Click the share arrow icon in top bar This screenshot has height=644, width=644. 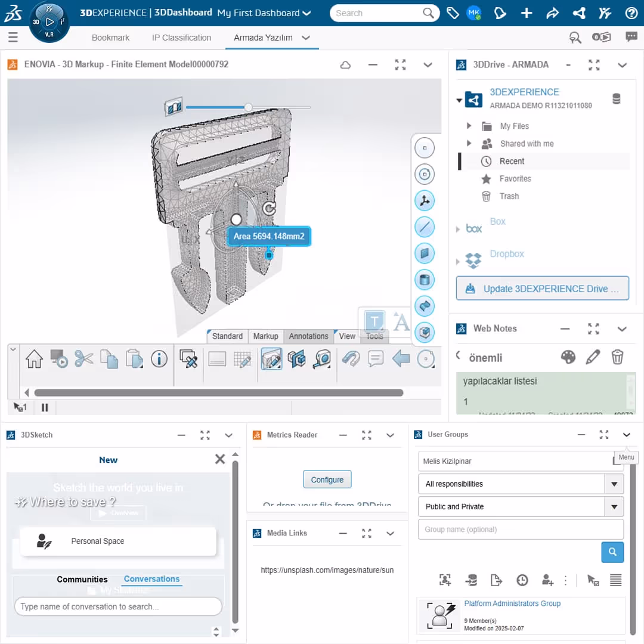point(552,13)
